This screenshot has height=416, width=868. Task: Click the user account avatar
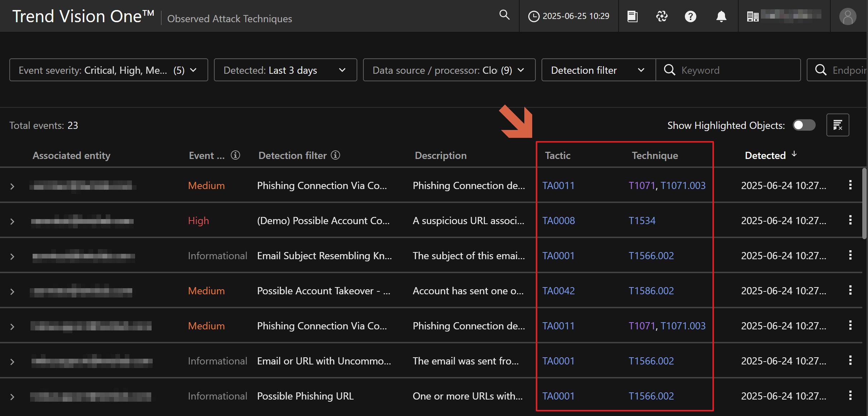click(x=848, y=16)
